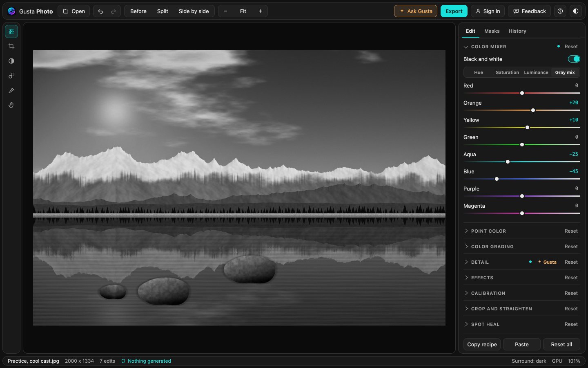The image size is (588, 368).
Task: Open the History tab
Action: (517, 31)
